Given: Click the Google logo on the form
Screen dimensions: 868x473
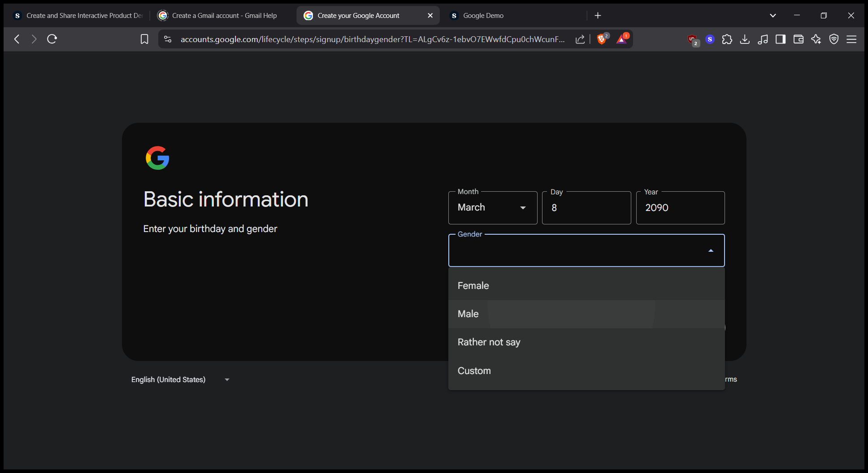Looking at the screenshot, I should click(x=157, y=158).
